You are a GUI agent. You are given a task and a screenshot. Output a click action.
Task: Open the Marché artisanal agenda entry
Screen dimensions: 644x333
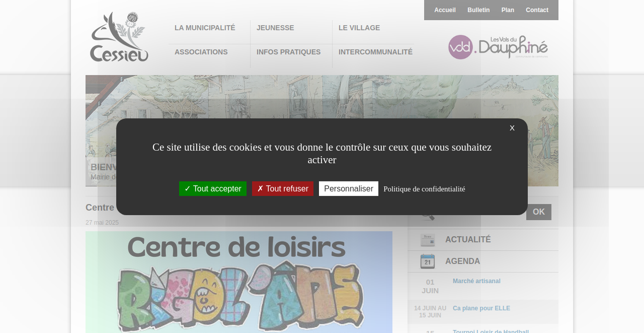(476, 281)
